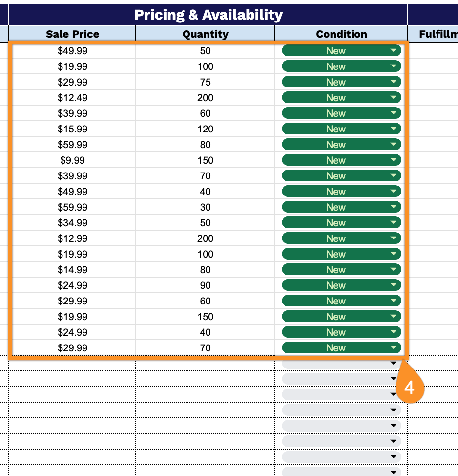Open the Condition dropdown in the $12.49 row
This screenshot has height=476, width=458.
[394, 98]
